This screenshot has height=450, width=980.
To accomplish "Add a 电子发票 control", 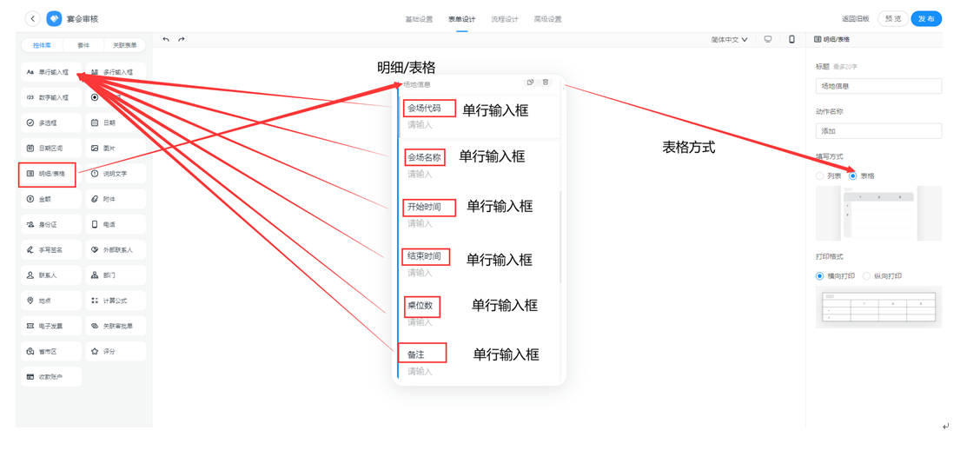I will 51,326.
